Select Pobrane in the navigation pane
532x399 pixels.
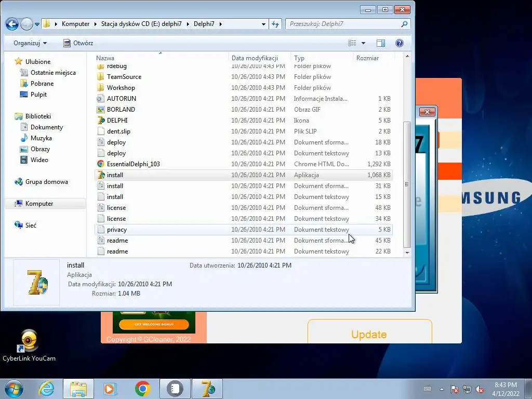point(42,84)
